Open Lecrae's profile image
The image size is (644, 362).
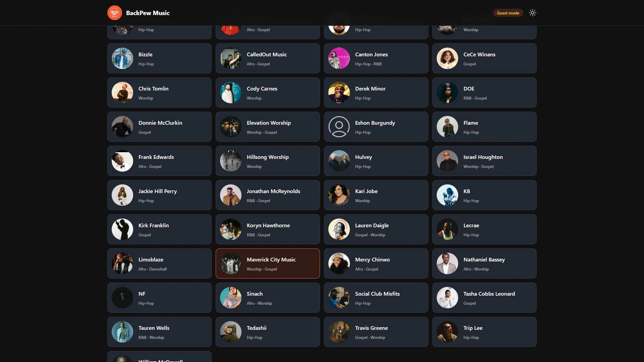pyautogui.click(x=447, y=229)
